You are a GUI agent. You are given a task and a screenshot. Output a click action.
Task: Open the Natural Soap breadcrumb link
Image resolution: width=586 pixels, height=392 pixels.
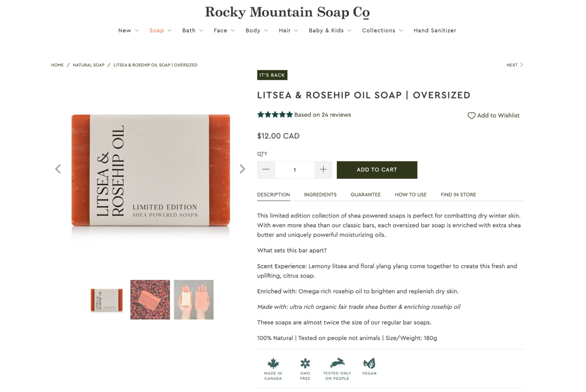coord(89,65)
